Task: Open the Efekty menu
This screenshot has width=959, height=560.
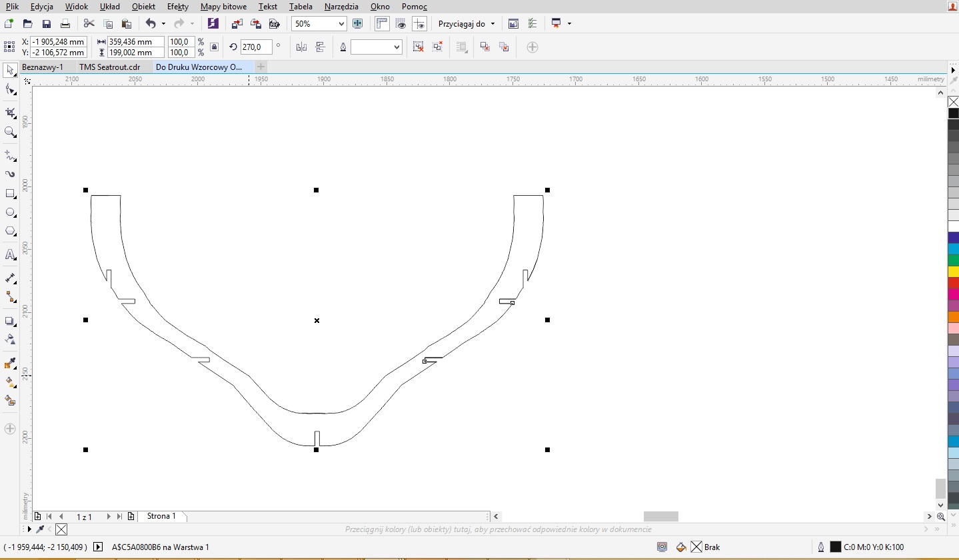Action: (x=177, y=7)
